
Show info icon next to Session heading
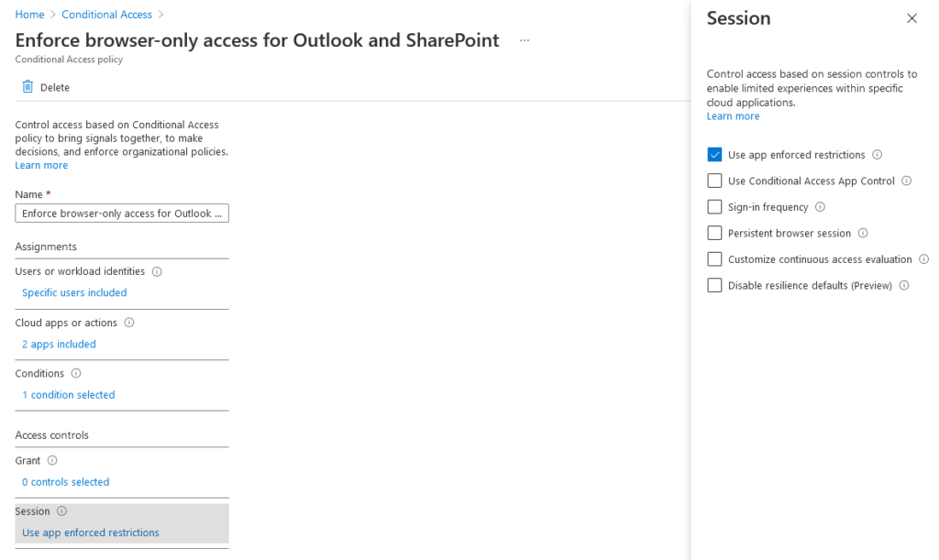click(x=61, y=511)
